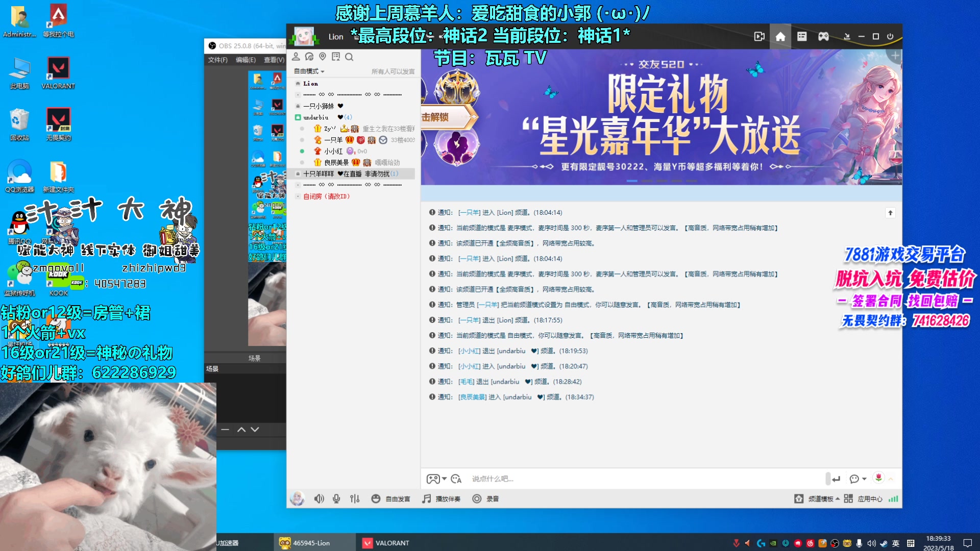Open the user profile icon above channel list
The image size is (980, 551).
[296, 57]
